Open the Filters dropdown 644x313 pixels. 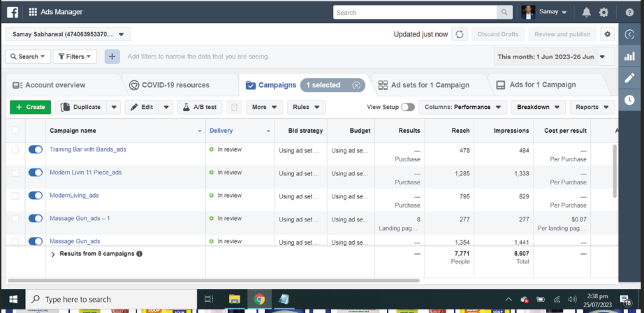click(x=75, y=57)
